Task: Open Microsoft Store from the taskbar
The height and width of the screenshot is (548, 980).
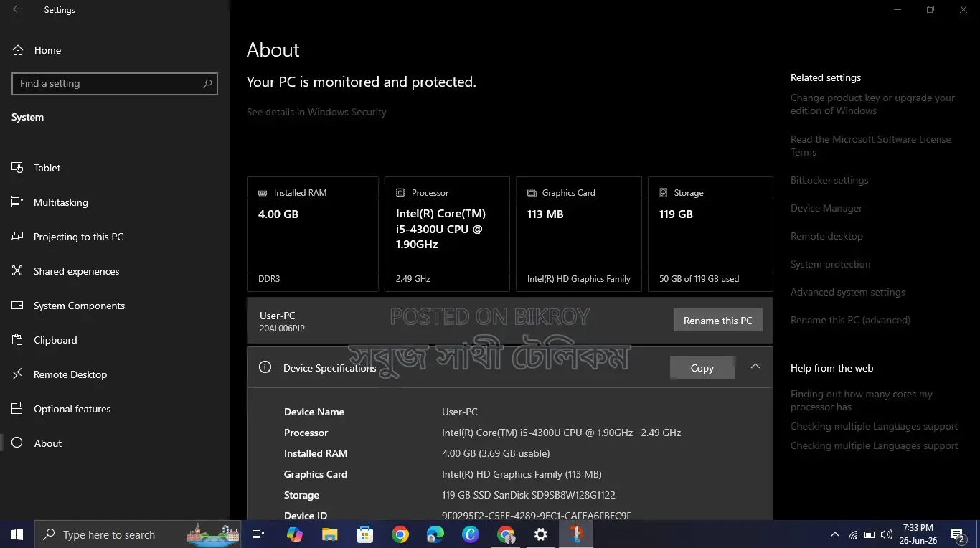Action: (364, 534)
